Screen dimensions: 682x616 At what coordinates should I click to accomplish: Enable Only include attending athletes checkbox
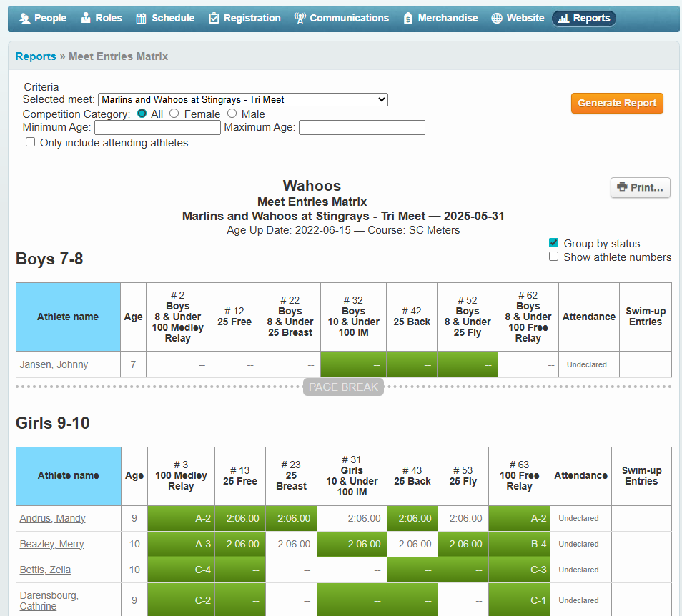(30, 142)
